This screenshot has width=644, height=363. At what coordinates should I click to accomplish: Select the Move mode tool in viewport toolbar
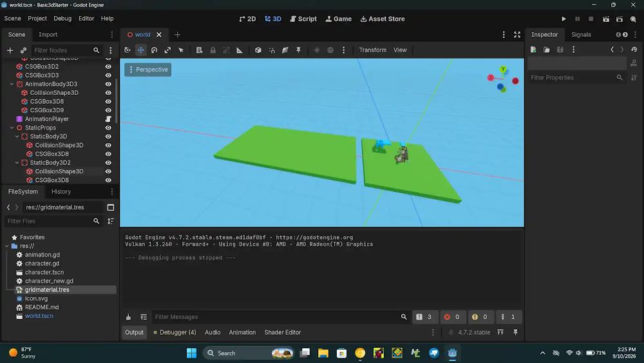(x=141, y=50)
